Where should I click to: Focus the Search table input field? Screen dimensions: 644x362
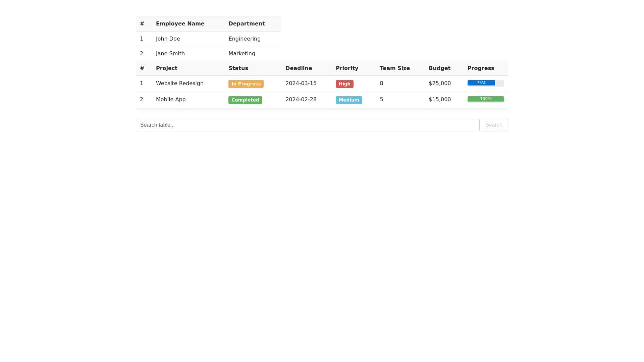307,125
